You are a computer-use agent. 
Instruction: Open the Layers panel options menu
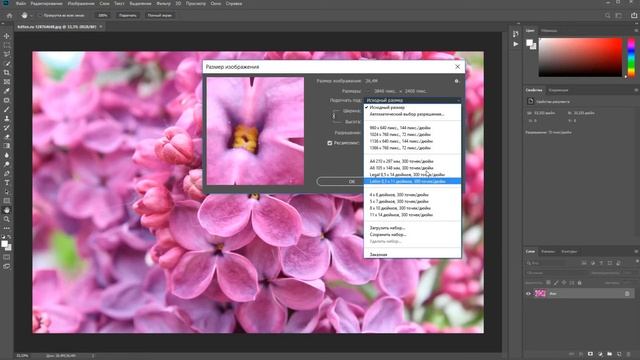tap(636, 251)
